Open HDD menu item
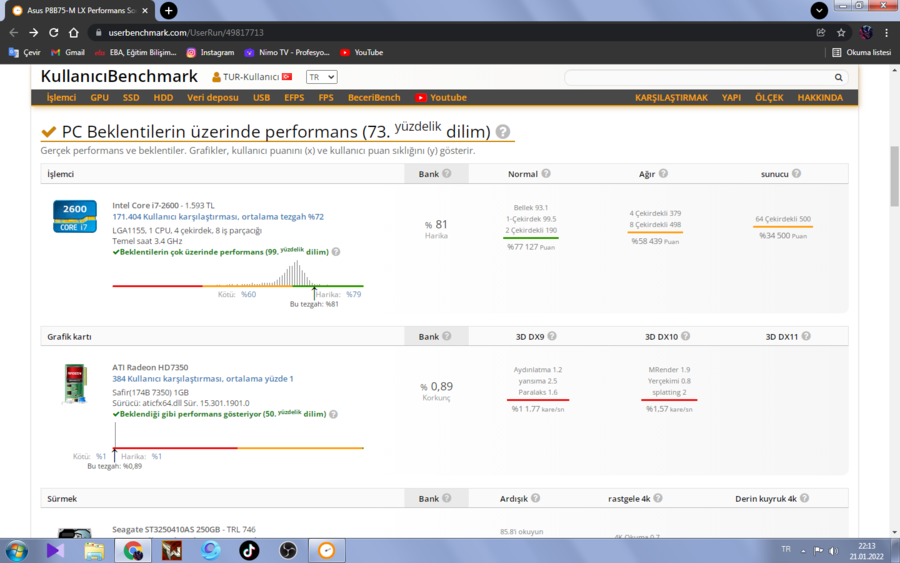 pos(163,98)
